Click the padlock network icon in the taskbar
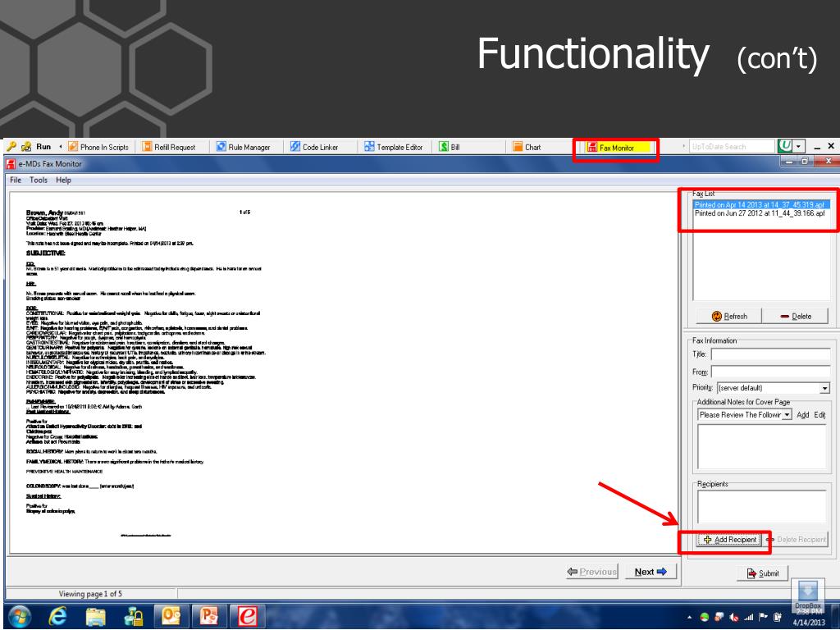Screen dimensions: 840x630 point(134,617)
